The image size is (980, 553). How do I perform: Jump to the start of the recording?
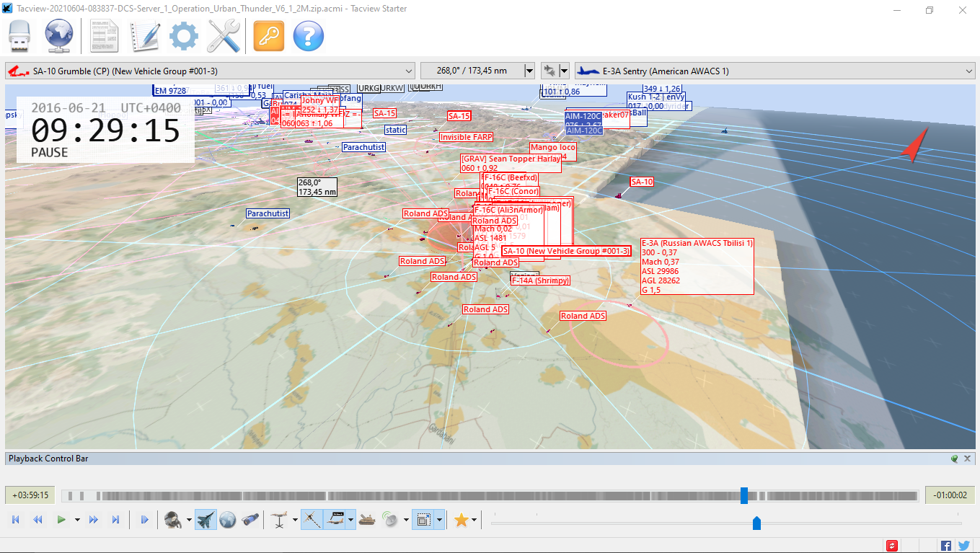click(16, 520)
